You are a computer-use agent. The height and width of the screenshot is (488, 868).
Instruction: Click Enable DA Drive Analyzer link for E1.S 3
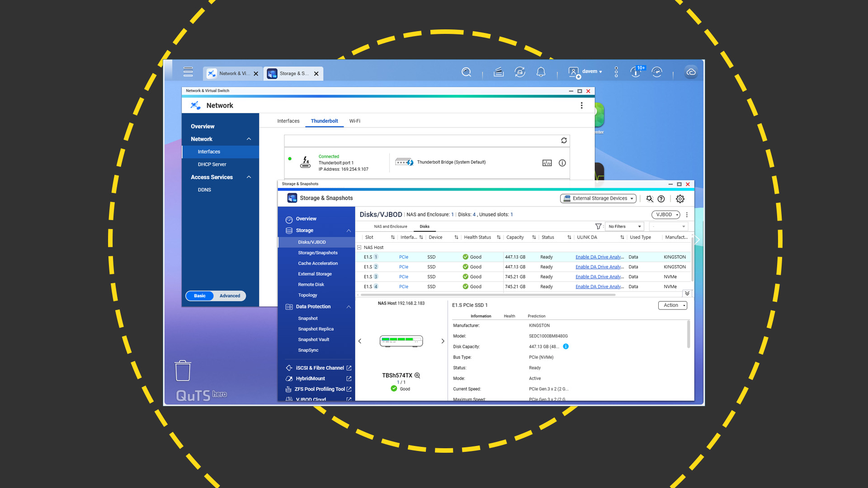[599, 277]
